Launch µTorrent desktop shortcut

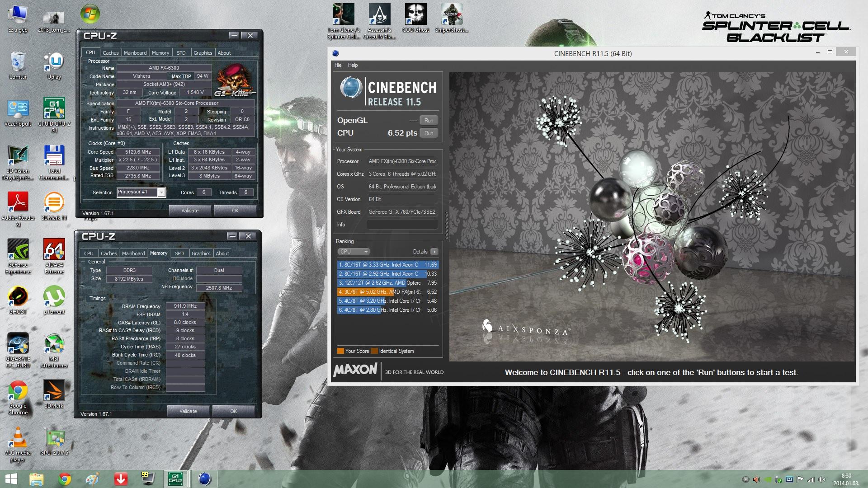[54, 300]
